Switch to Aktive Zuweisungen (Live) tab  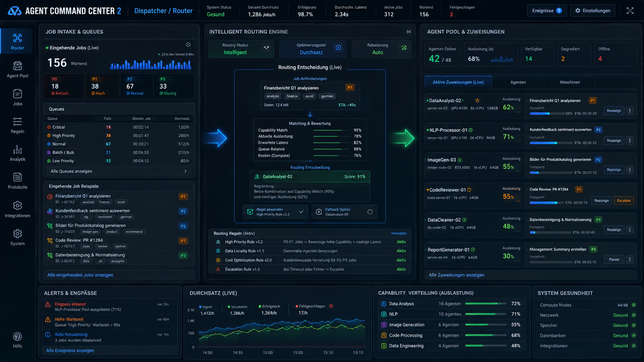click(458, 82)
